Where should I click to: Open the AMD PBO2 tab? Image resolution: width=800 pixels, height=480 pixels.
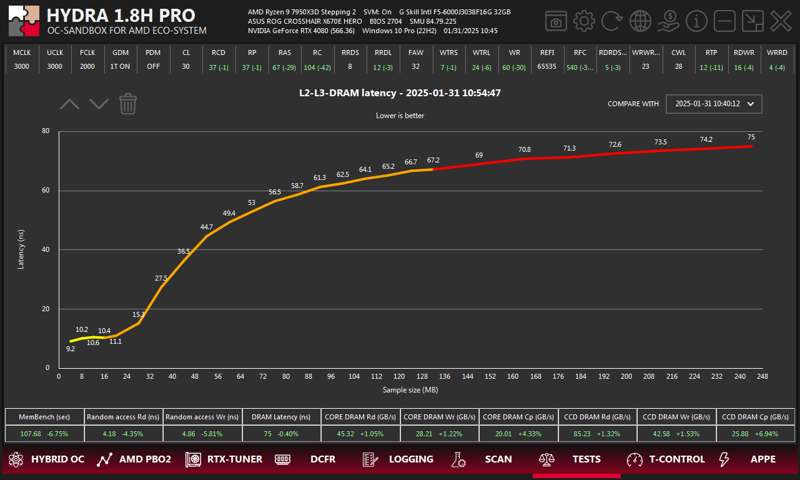point(134,460)
